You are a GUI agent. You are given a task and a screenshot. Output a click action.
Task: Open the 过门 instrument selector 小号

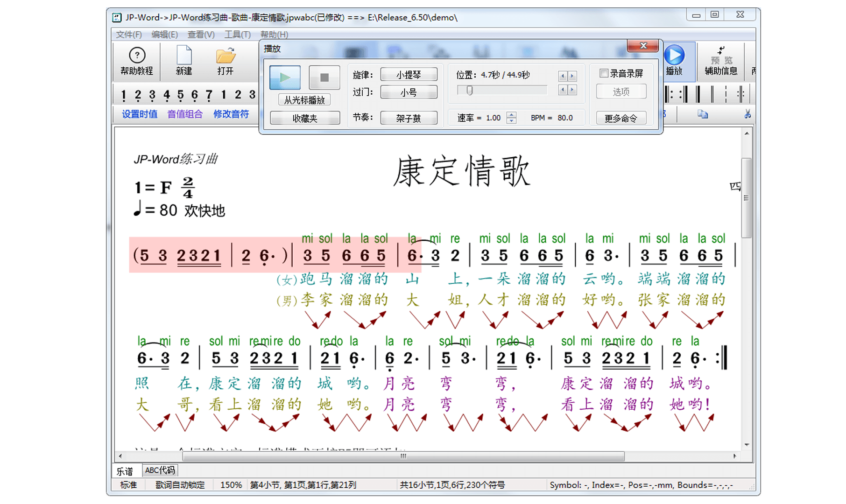[x=409, y=92]
